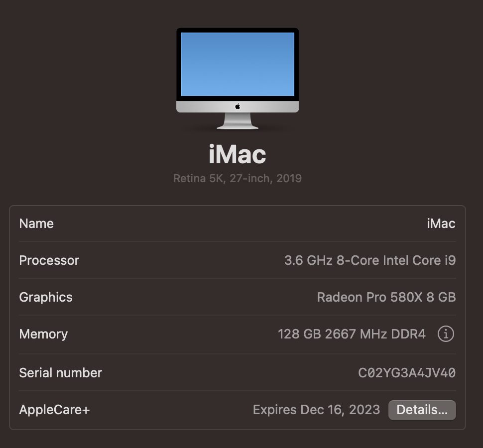483x448 pixels.
Task: Click the Name row label
Action: tap(36, 224)
